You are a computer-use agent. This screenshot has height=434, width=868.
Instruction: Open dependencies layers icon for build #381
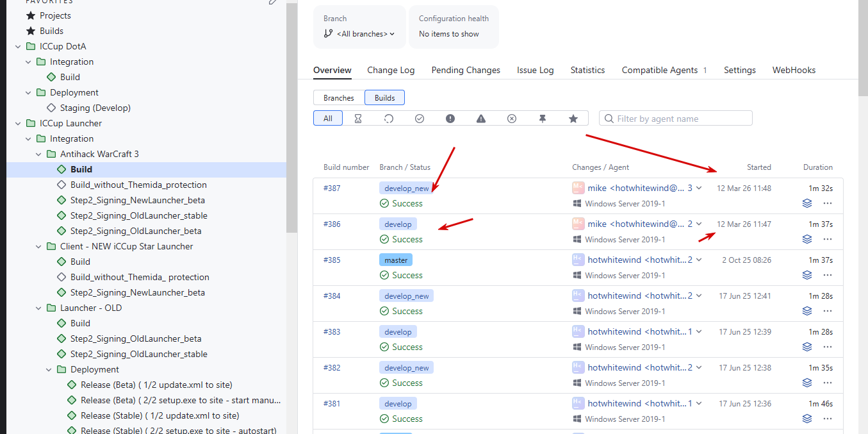click(807, 419)
